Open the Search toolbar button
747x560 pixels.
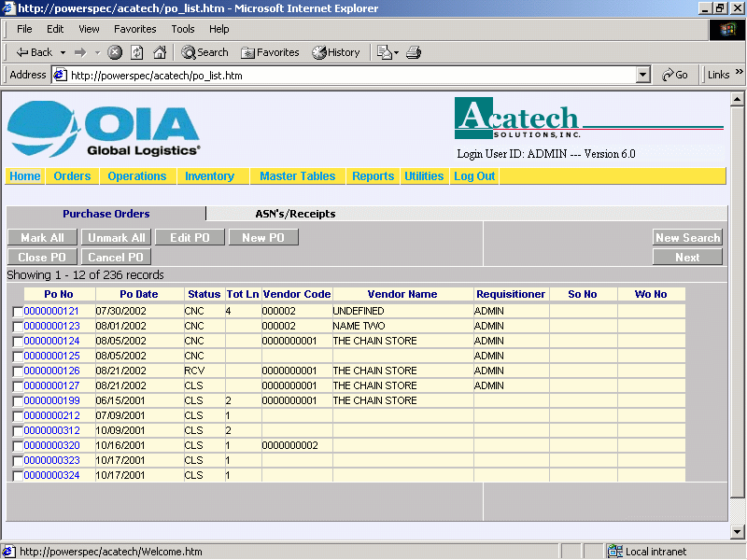click(x=204, y=52)
